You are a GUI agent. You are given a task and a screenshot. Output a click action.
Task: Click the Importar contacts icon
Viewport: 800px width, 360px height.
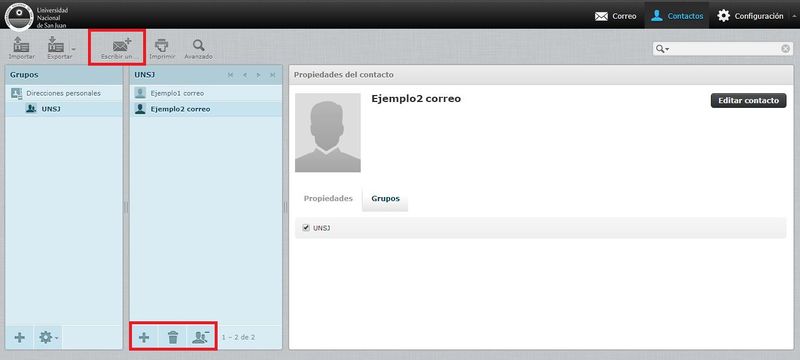coord(21,48)
